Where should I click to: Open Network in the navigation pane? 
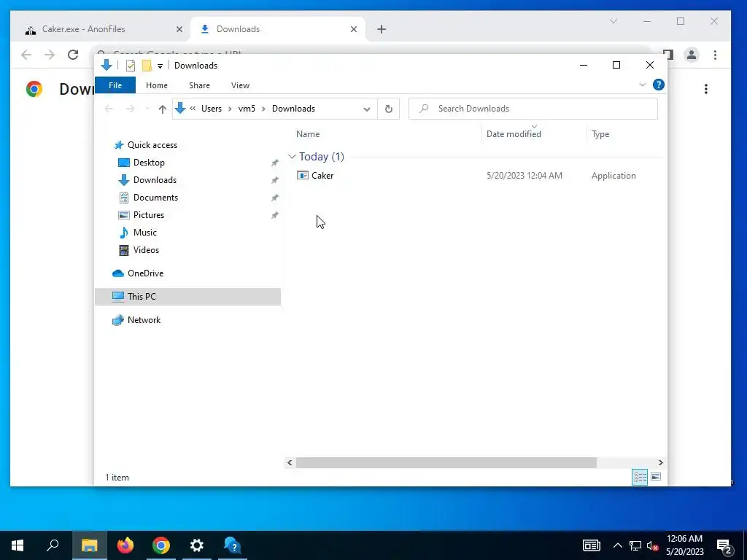coord(144,320)
